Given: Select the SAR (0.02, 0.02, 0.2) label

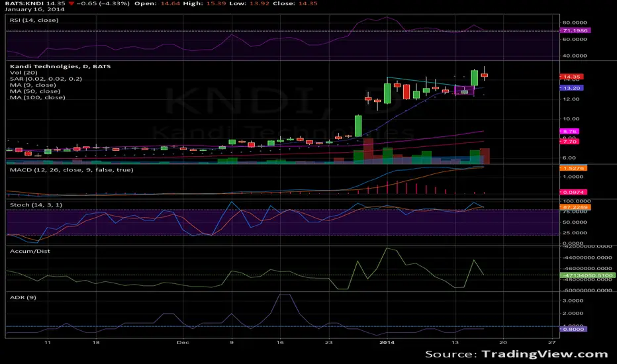Looking at the screenshot, I should (46, 79).
